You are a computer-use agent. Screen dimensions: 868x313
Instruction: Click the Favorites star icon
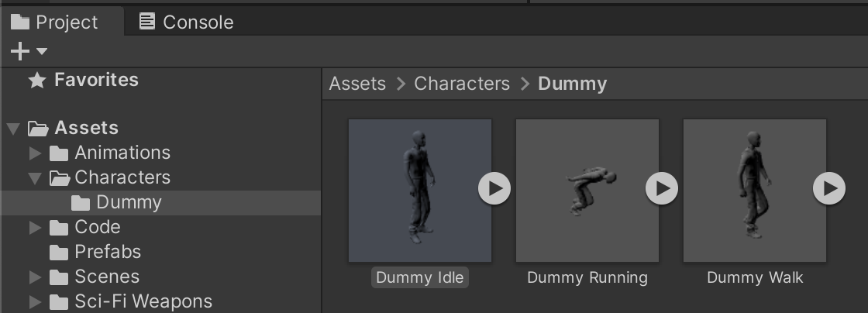tap(36, 81)
